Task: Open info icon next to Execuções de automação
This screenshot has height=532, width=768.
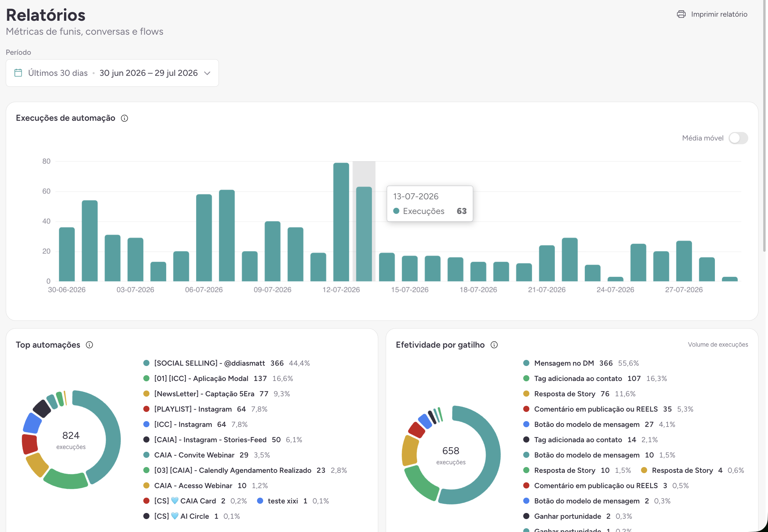Action: click(x=125, y=118)
